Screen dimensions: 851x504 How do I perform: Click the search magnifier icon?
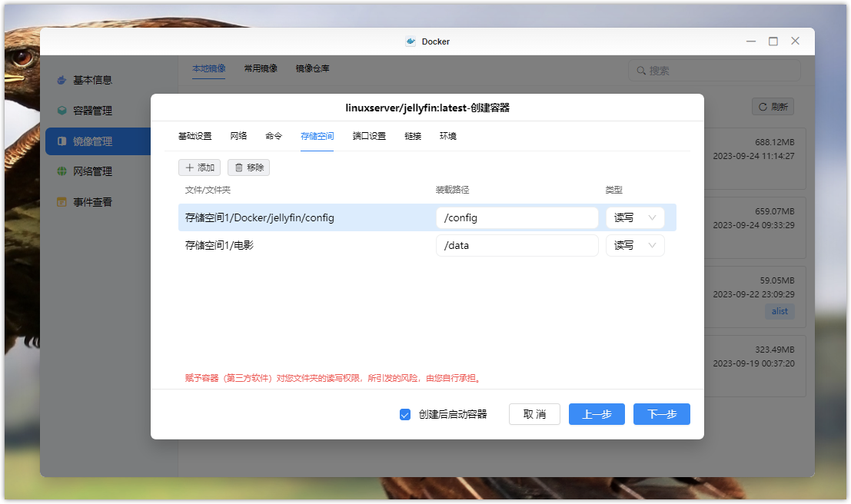[x=640, y=71]
